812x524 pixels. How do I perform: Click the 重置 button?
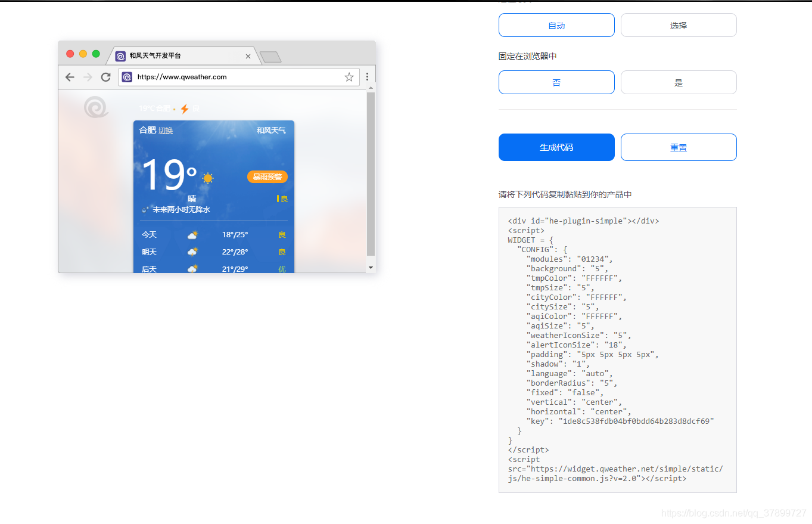(x=679, y=147)
